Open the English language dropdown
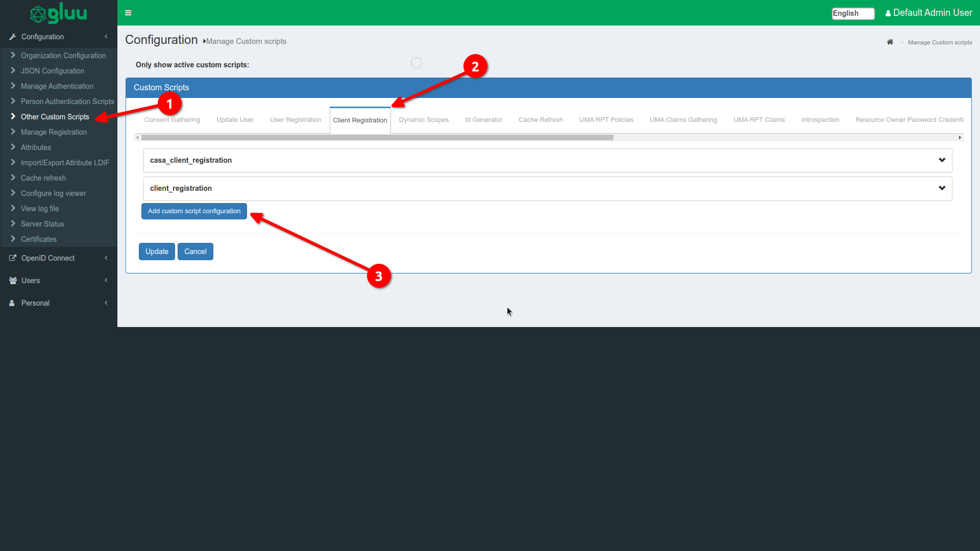The height and width of the screenshot is (551, 980). (852, 13)
